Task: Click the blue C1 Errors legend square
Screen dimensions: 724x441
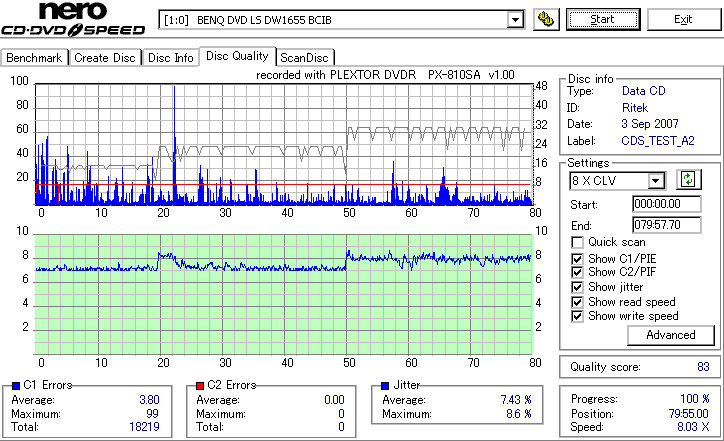Action: [x=16, y=386]
